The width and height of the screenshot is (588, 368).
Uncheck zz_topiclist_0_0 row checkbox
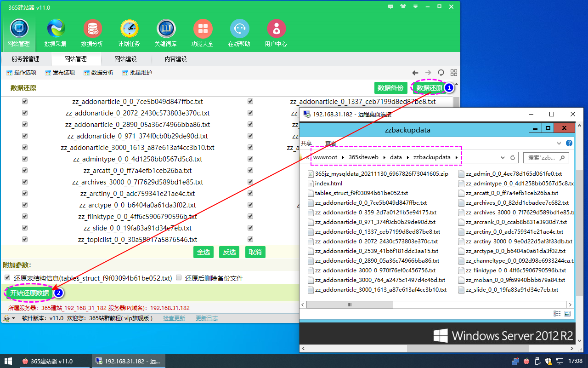[x=25, y=239]
